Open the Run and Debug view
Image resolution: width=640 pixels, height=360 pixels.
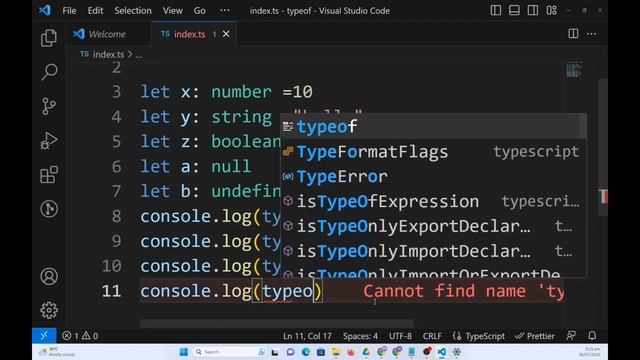49,141
